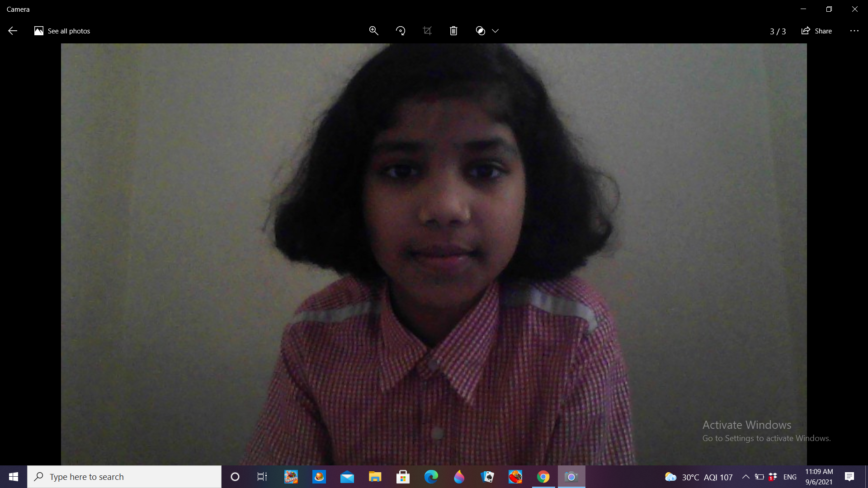Focus the Type here to search box
Image resolution: width=868 pixels, height=488 pixels.
(124, 477)
